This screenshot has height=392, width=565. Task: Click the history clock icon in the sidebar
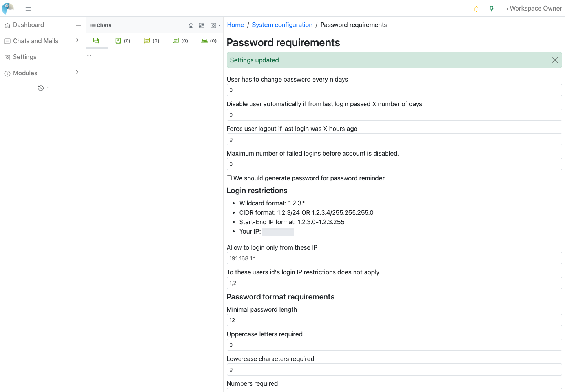pos(41,88)
